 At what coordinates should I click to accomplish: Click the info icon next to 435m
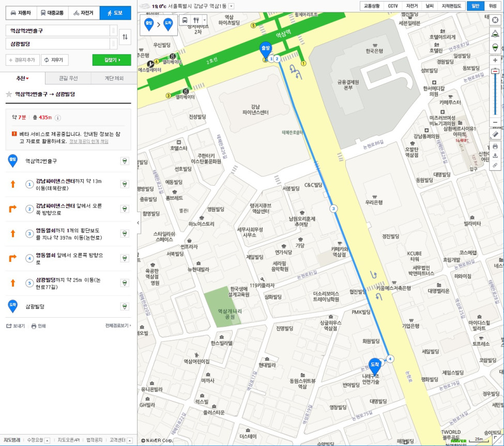point(58,117)
